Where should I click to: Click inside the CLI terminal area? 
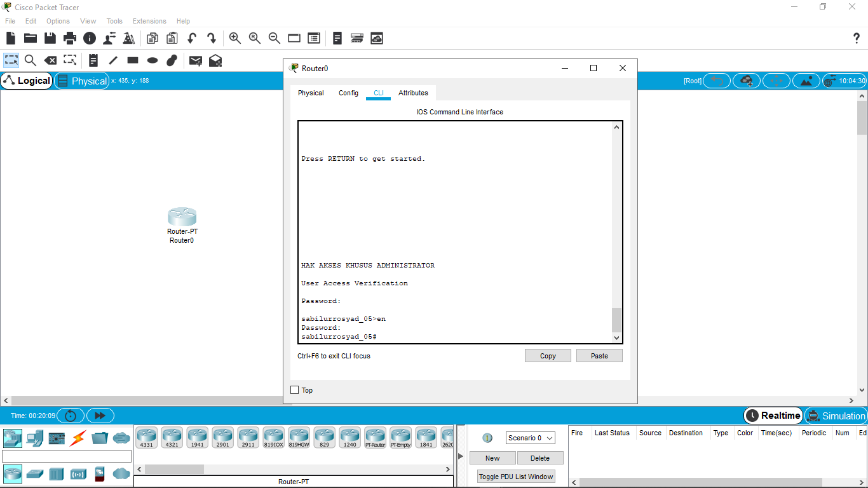click(x=456, y=232)
